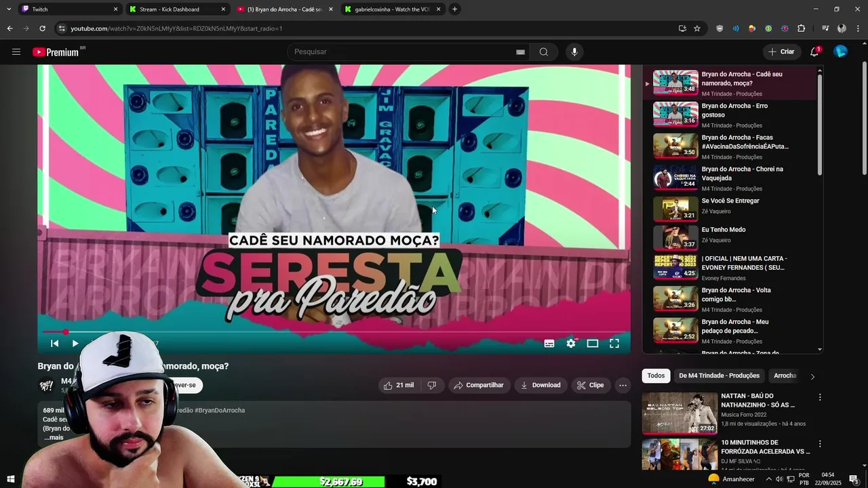
Task: Open playlist item Bryan do Arrocha - Facas
Action: click(730, 146)
